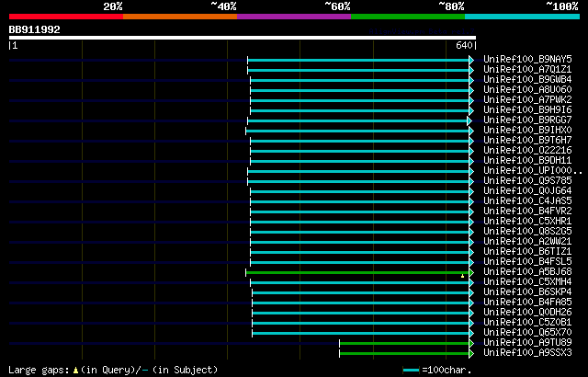This screenshot has height=377, width=588.
Task: Select hit label UniRef100_B9T6H7
Action: tap(527, 141)
